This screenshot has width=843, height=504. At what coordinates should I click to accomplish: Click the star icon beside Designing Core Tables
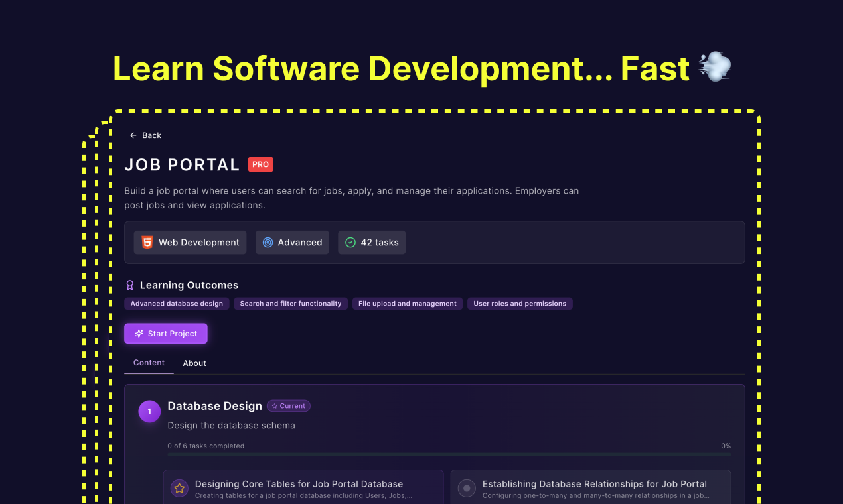click(x=179, y=489)
